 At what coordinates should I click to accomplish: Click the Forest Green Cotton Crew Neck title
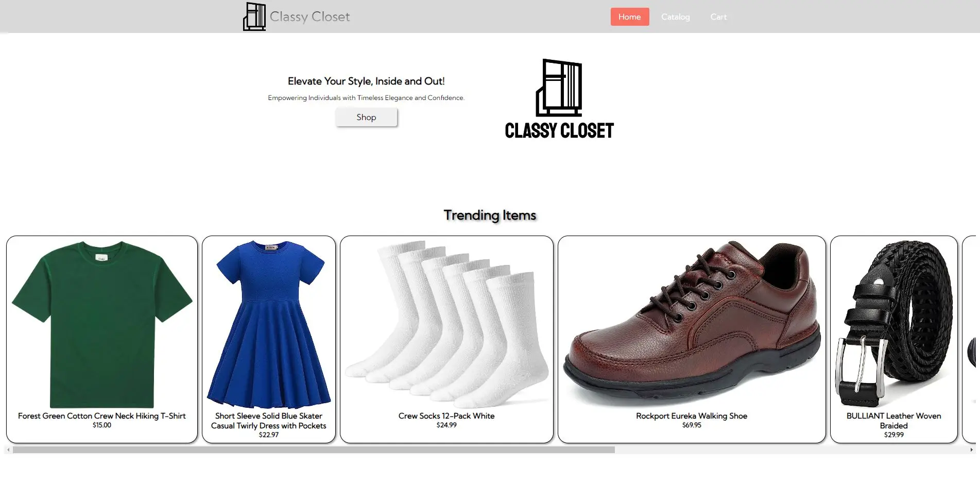coord(102,416)
